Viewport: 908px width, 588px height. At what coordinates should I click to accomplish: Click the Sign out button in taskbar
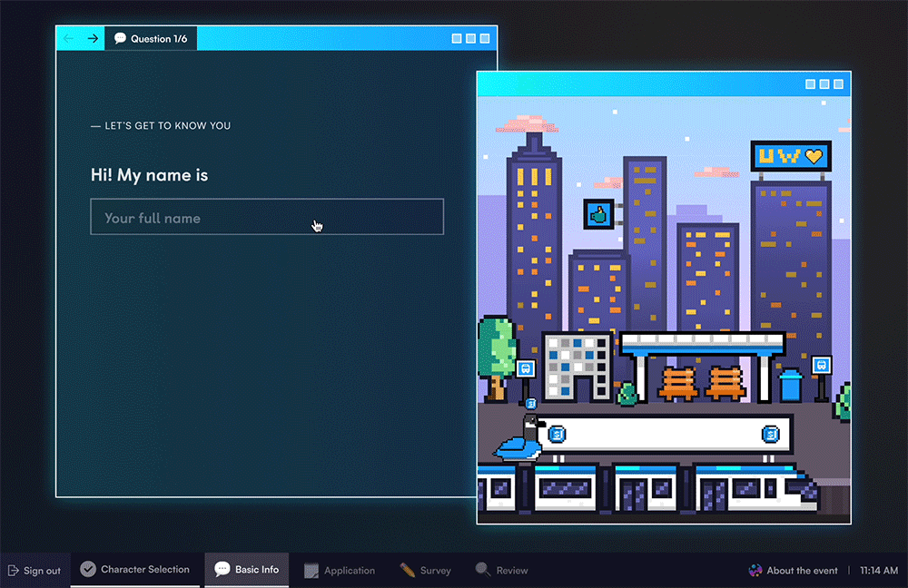coord(35,570)
